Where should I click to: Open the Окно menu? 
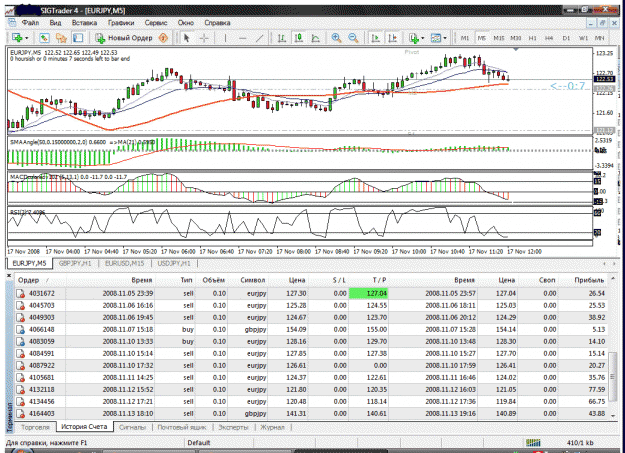point(186,23)
